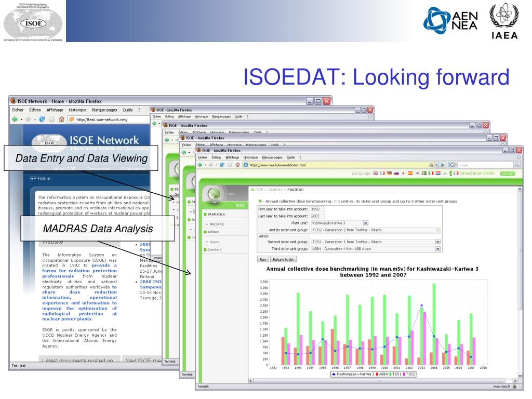Open the Users link under Admin

pyautogui.click(x=214, y=242)
